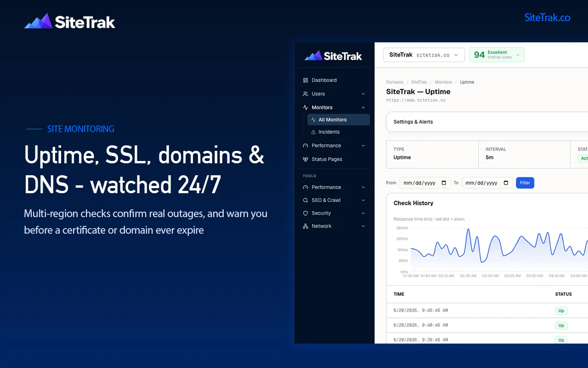Click the Dashboard grid icon in sidebar
The width and height of the screenshot is (588, 368).
point(305,80)
